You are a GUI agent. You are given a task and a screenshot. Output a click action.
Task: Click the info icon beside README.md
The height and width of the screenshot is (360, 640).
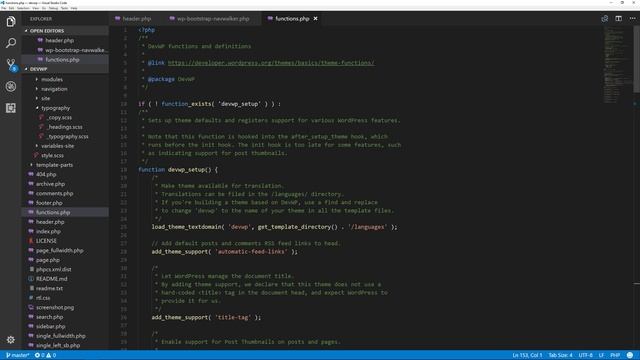coord(31,279)
